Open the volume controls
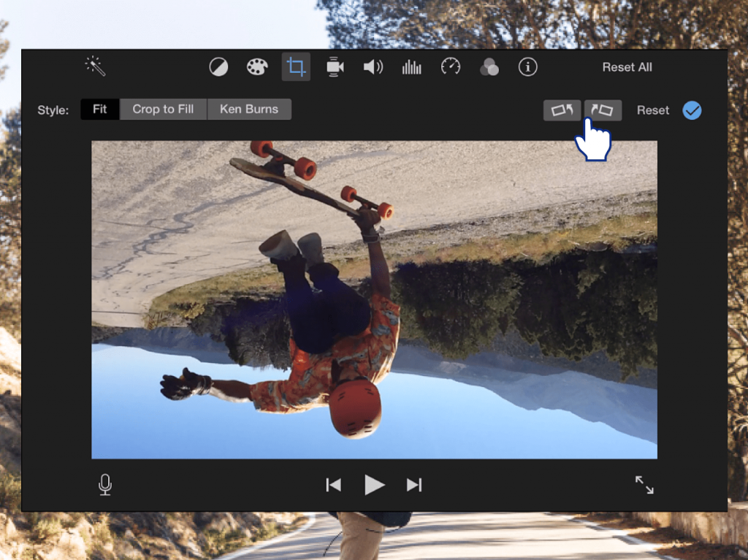The image size is (748, 560). pyautogui.click(x=373, y=67)
